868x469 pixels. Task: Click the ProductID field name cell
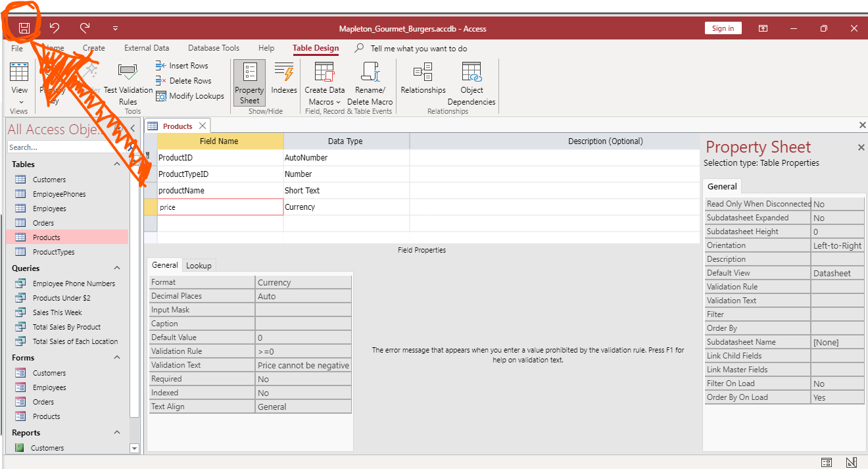pos(220,158)
